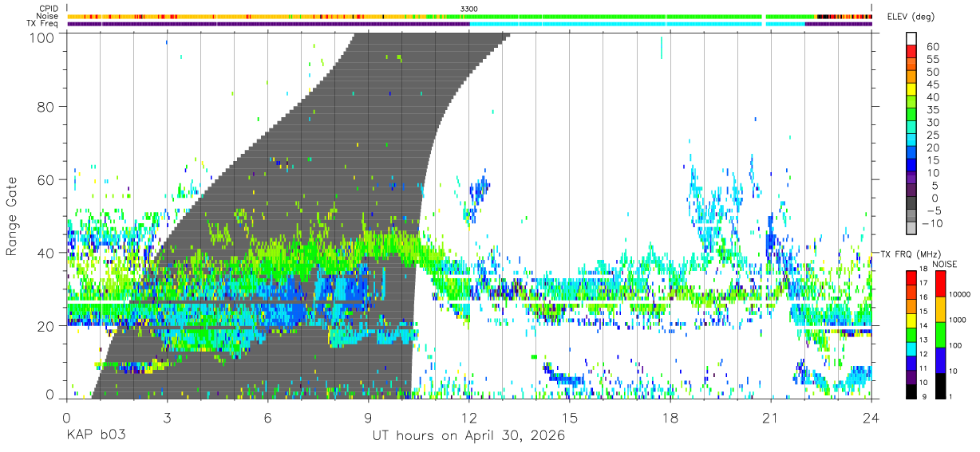Viewport: 980px width, 452px height.
Task: Pick black bottom segment of TX FRQ colorbar
Action: pos(911,391)
